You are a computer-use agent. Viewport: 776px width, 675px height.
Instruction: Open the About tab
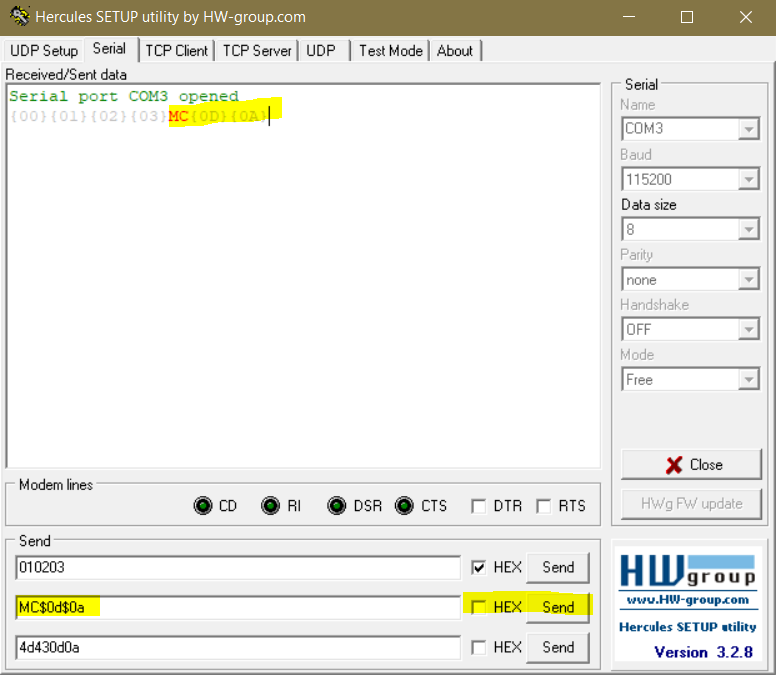coord(455,50)
